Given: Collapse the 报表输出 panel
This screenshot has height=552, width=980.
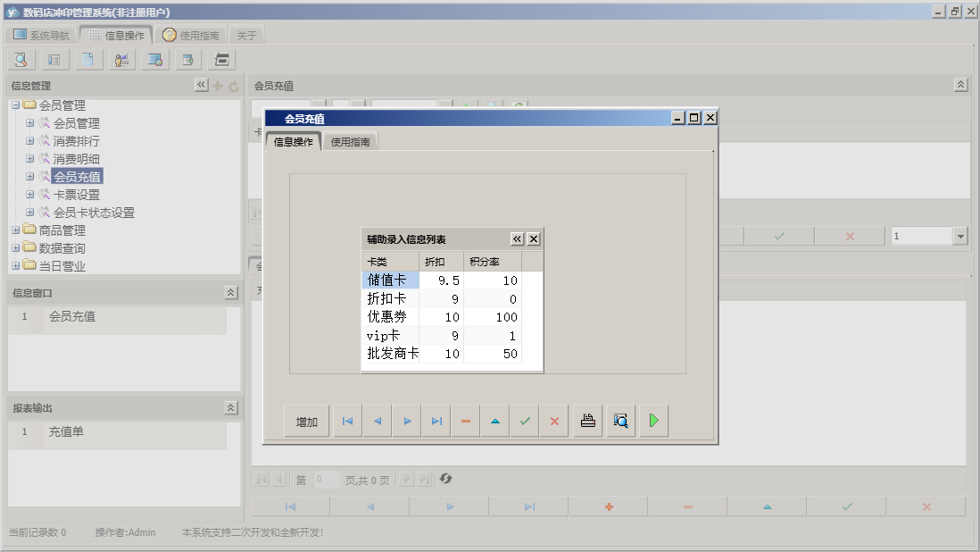Looking at the screenshot, I should click(230, 407).
